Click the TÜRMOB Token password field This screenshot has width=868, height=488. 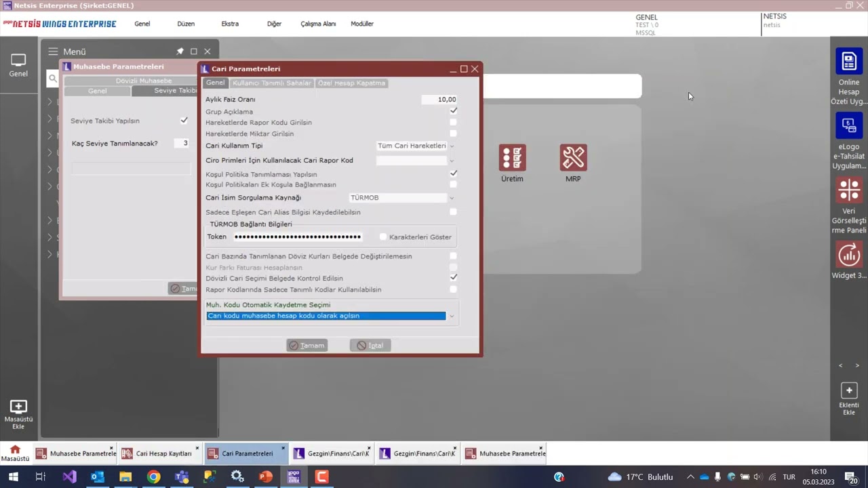(298, 237)
